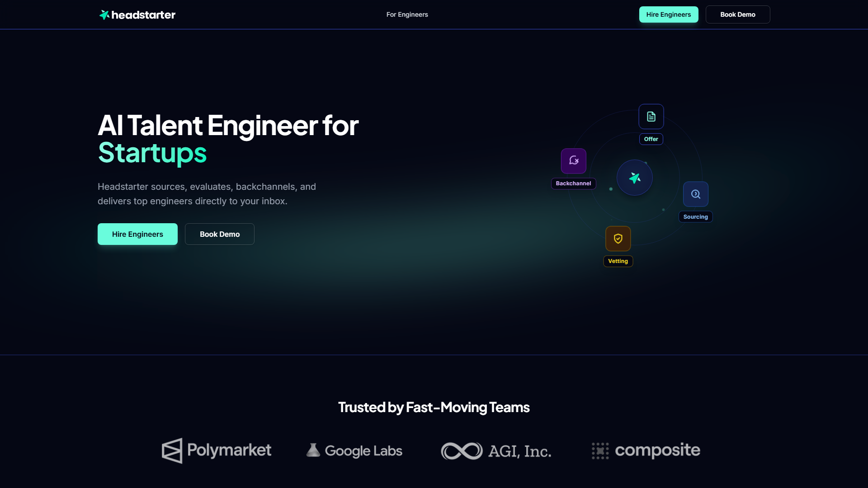This screenshot has height=488, width=868.
Task: Click the central headstarter orbit icon
Action: [635, 178]
